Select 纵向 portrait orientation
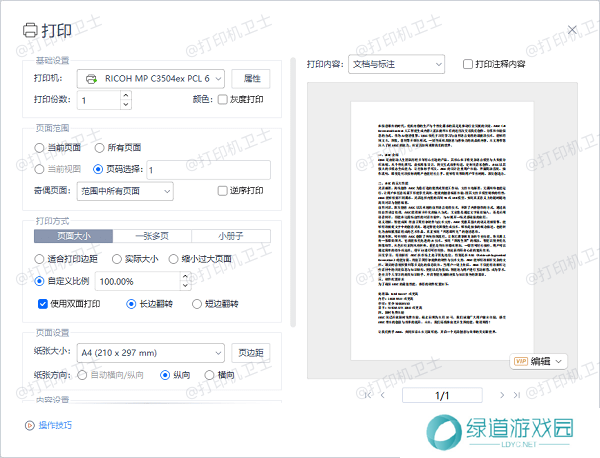Viewport: 600px width, 458px height. pyautogui.click(x=165, y=375)
